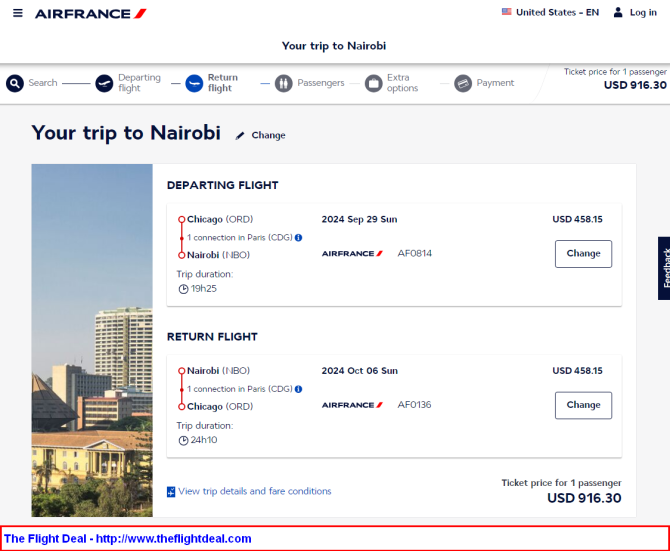Click the Passengers step icon
The image size is (670, 551).
pos(283,83)
